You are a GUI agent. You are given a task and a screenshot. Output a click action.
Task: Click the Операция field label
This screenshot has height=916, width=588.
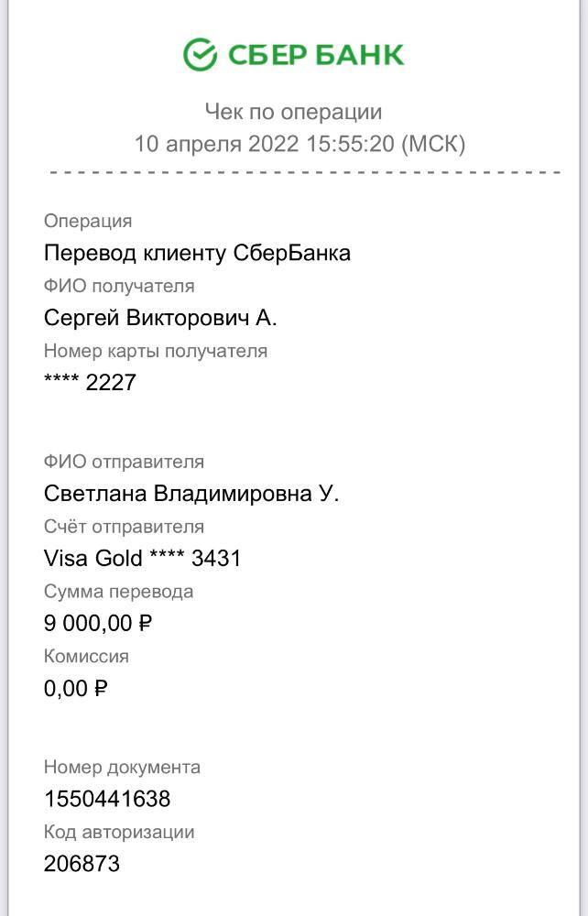[x=88, y=221]
